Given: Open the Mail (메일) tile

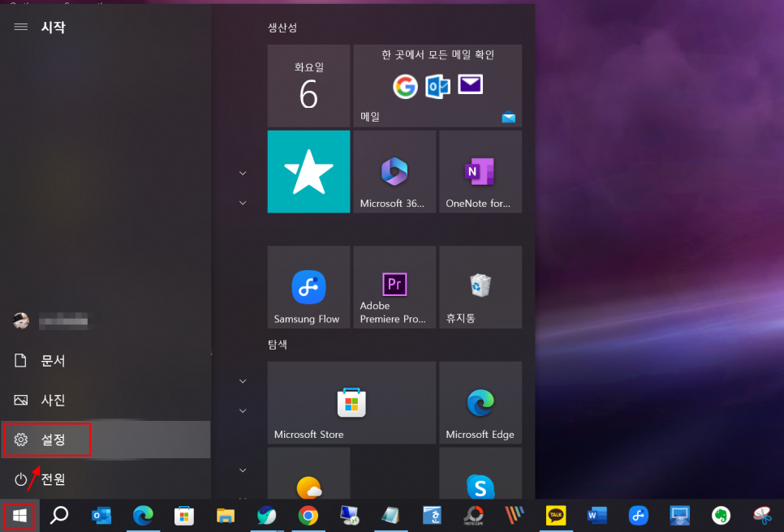Looking at the screenshot, I should [437, 85].
